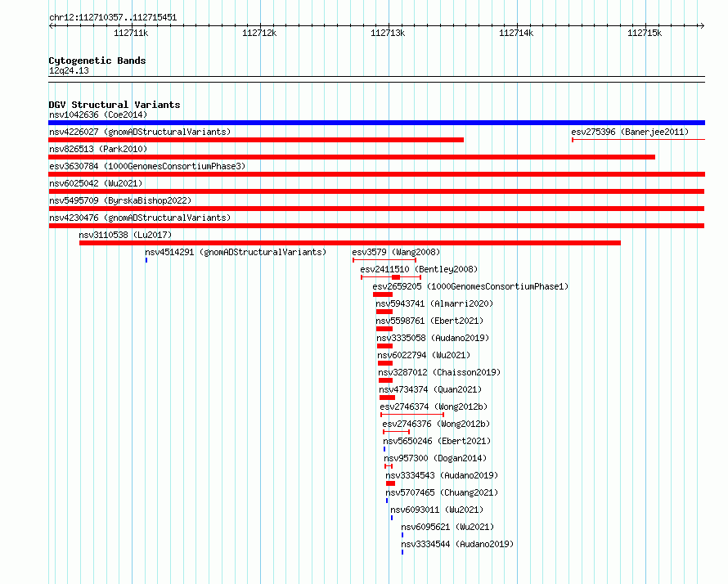The image size is (728, 584).
Task: Open the esv2746376 (Wong2012b) label
Action: tap(436, 424)
